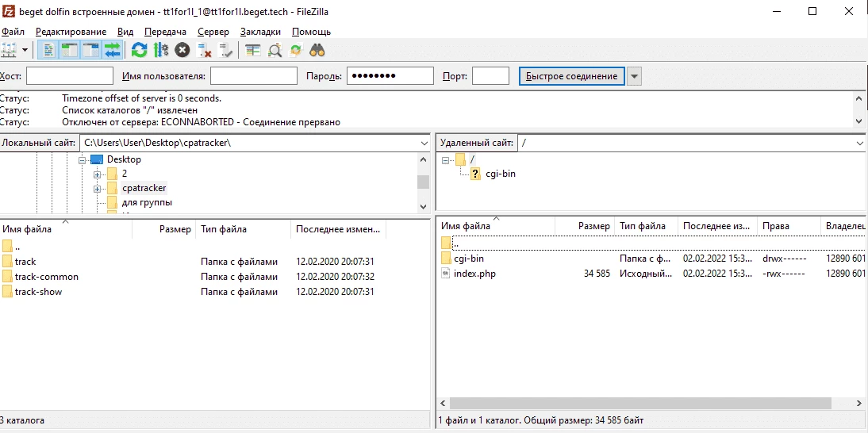
Task: Select для группы folder in tree
Action: pos(147,202)
